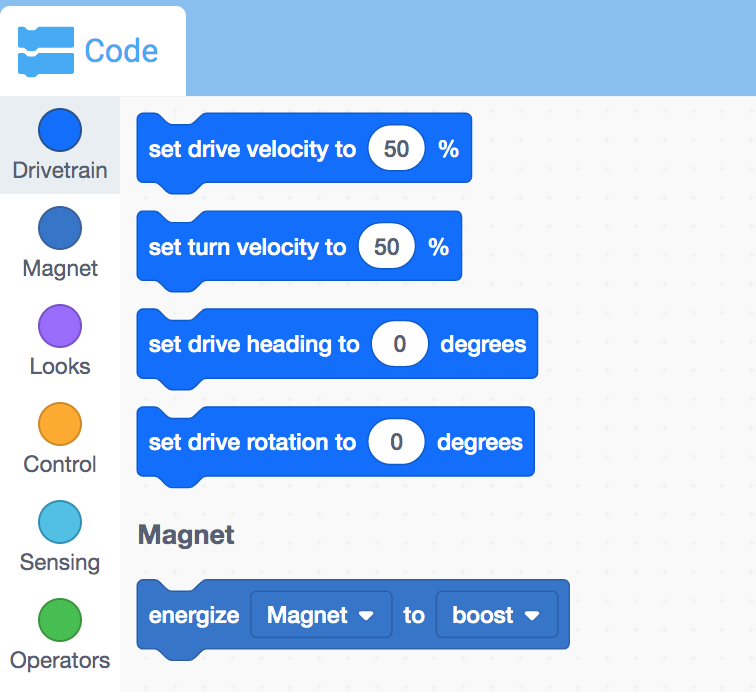Select the Drivetrain category circle
Screen dimensions: 756x692
(60, 130)
